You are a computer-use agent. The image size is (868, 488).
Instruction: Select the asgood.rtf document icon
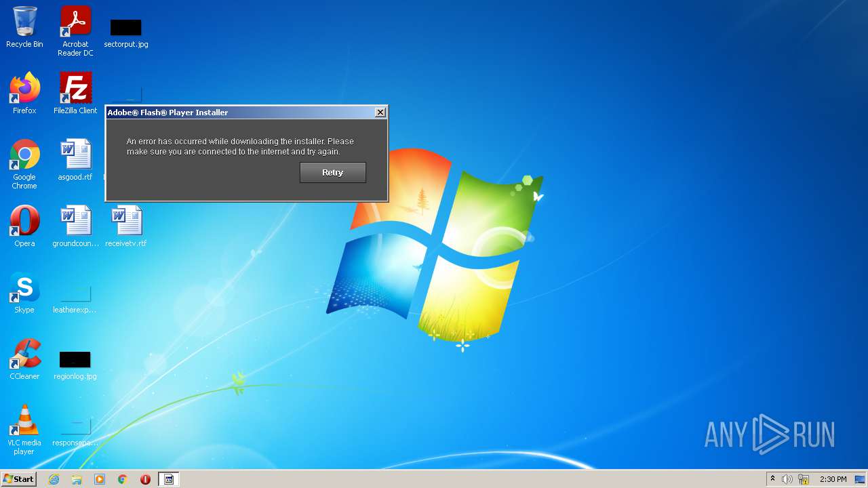click(x=75, y=160)
